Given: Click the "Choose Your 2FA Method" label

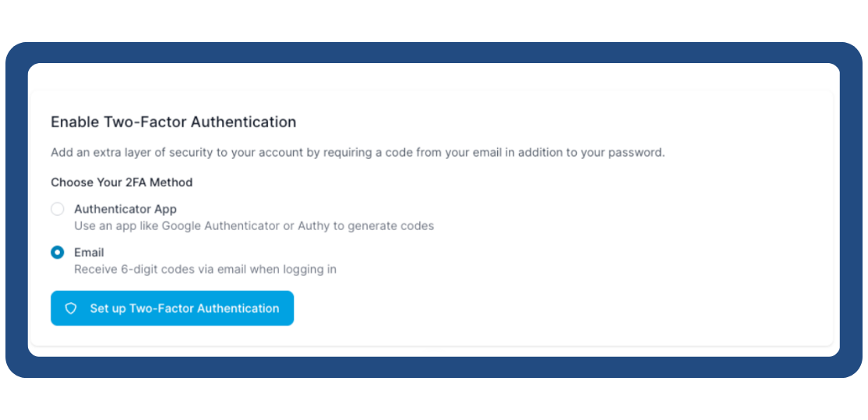Looking at the screenshot, I should (122, 182).
